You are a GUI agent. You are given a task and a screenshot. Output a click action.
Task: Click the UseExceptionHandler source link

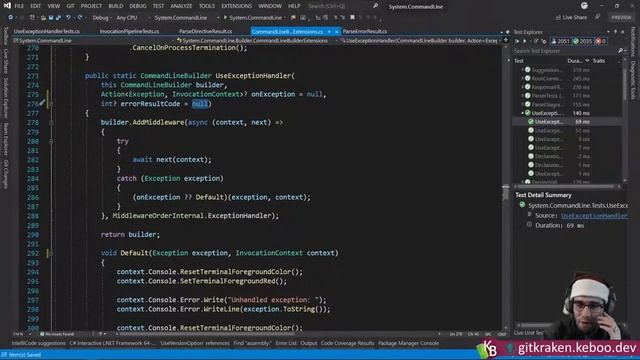tap(594, 216)
